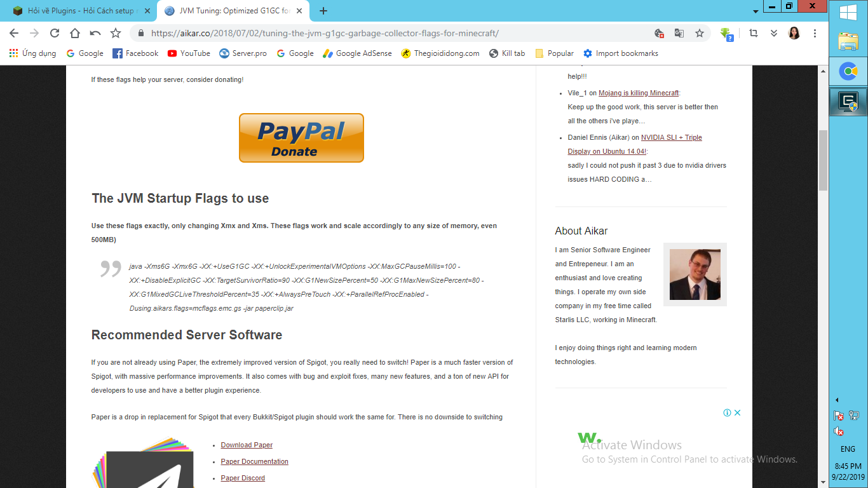Expand the hidden system tray icons
The width and height of the screenshot is (868, 488).
(x=837, y=400)
